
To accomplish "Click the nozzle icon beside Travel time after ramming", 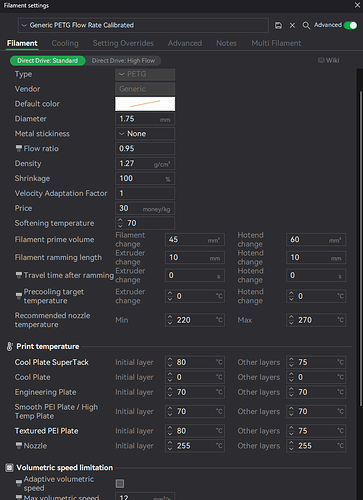I will (19, 275).
